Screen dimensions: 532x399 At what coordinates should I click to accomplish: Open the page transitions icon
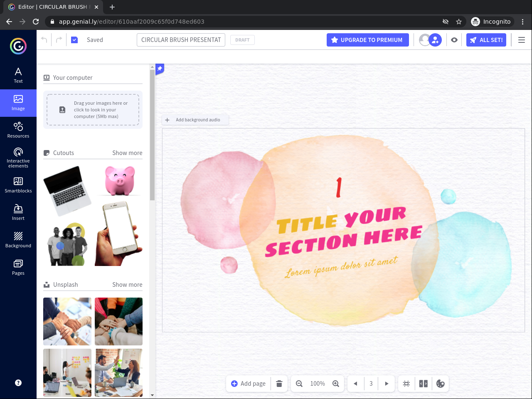(424, 384)
